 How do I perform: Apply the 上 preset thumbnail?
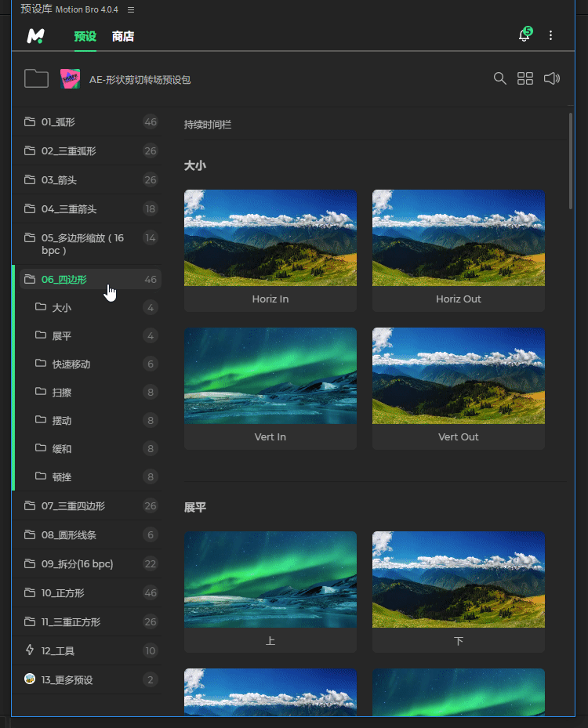click(270, 579)
